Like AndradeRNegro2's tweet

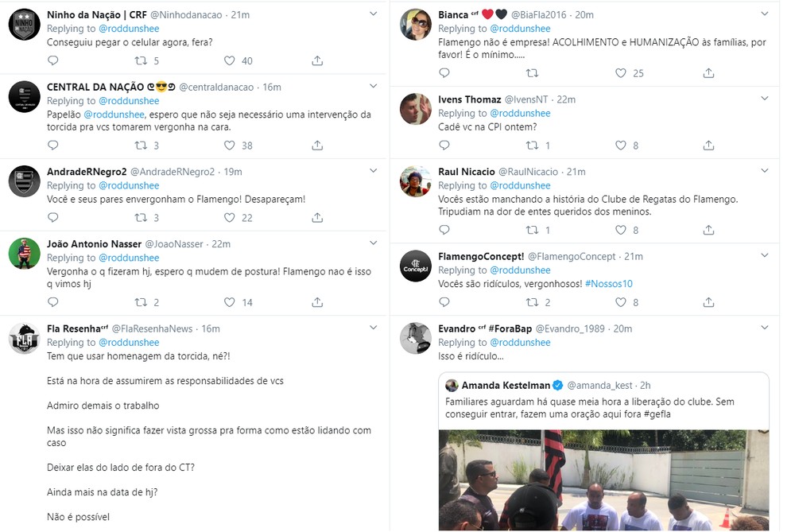click(x=229, y=218)
